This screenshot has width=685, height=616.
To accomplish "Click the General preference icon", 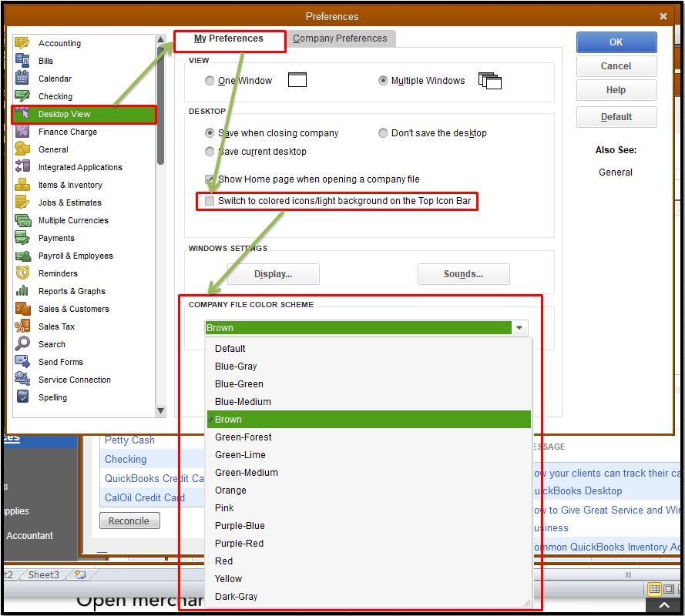I will coord(22,149).
